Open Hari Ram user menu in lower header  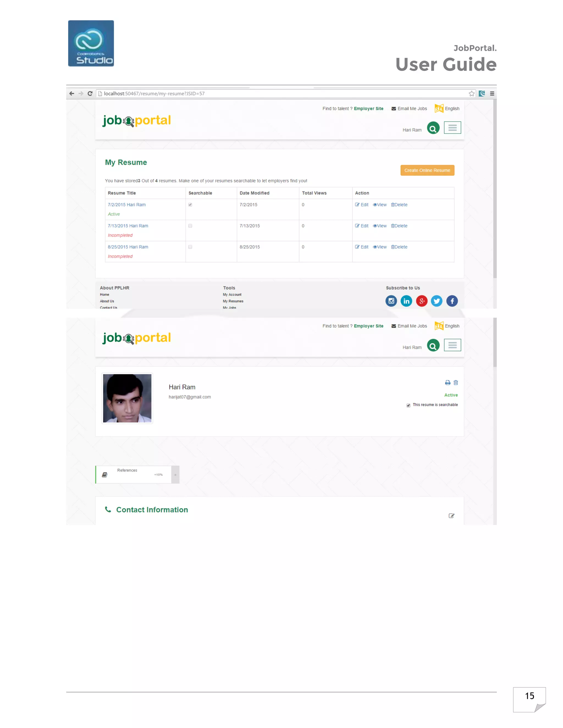coord(412,347)
